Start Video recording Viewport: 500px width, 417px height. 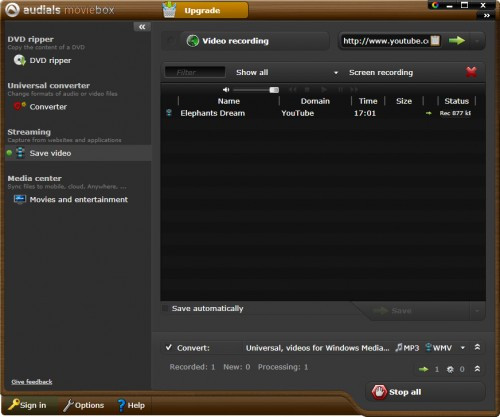[245, 41]
